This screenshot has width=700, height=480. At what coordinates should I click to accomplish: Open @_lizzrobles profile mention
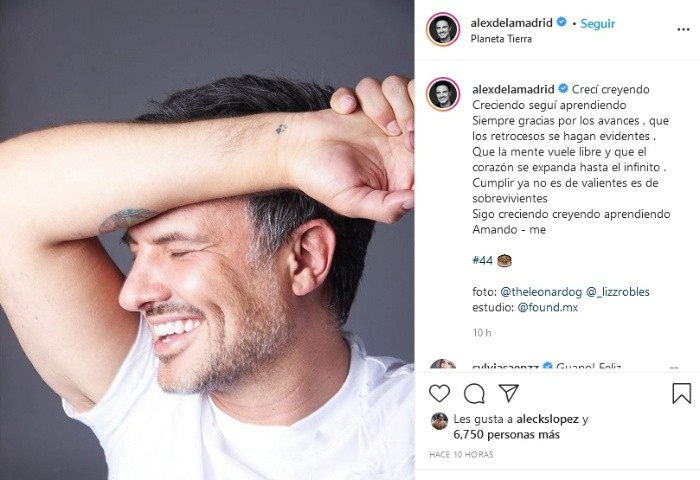click(x=617, y=292)
